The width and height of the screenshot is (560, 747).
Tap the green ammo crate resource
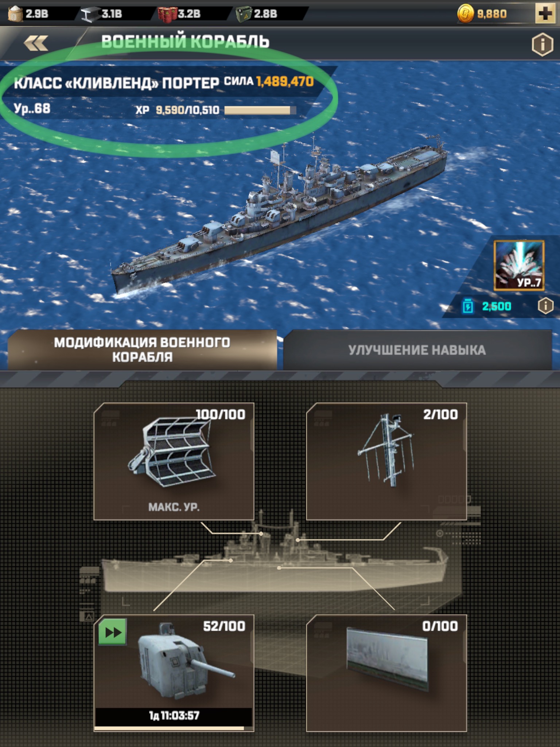(x=244, y=14)
